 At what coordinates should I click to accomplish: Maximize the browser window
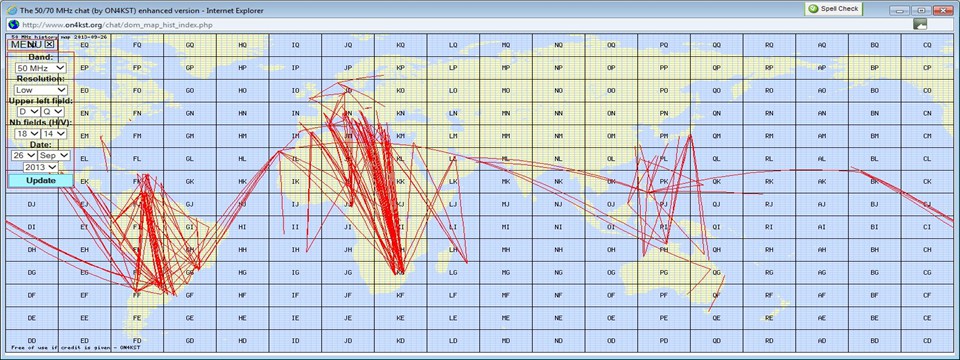(x=921, y=10)
